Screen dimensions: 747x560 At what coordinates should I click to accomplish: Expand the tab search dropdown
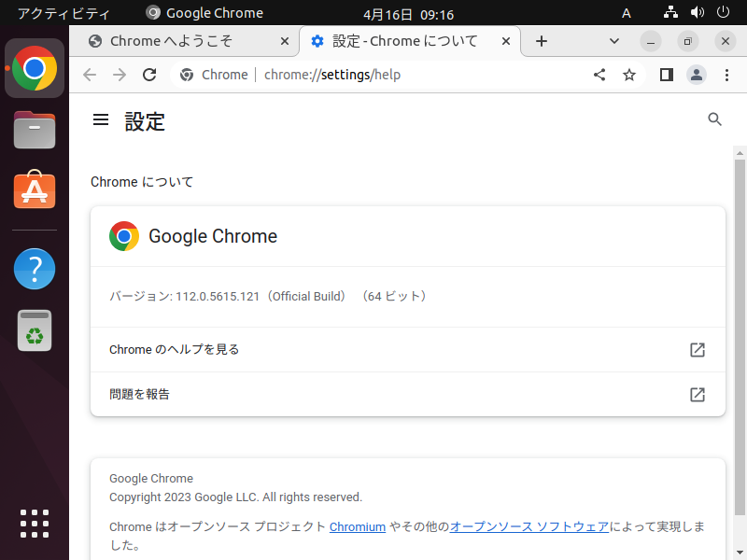pos(614,41)
